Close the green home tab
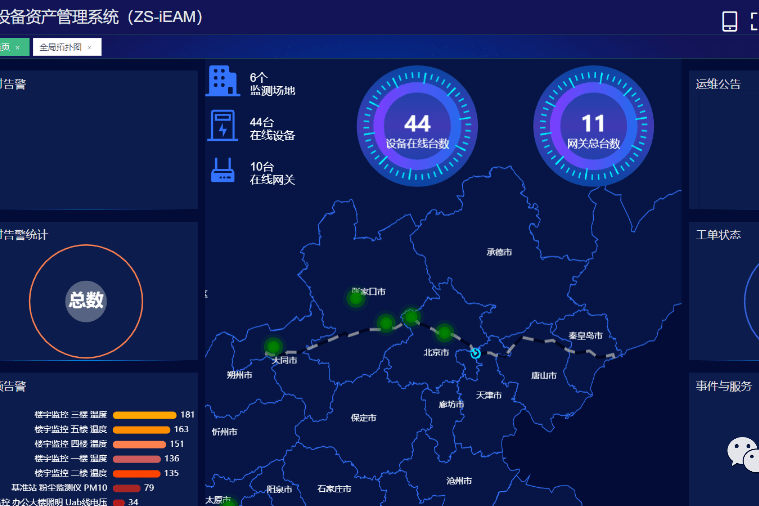Screen dimensions: 759x506 coord(17,47)
